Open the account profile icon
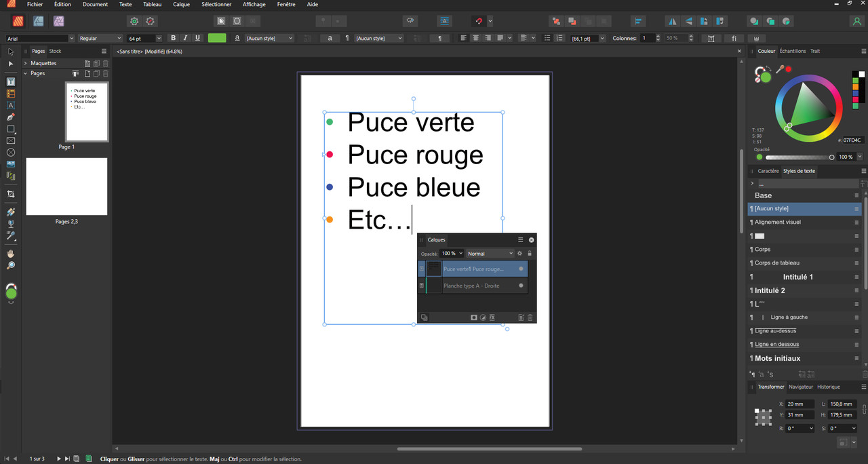This screenshot has height=464, width=868. pos(857,21)
